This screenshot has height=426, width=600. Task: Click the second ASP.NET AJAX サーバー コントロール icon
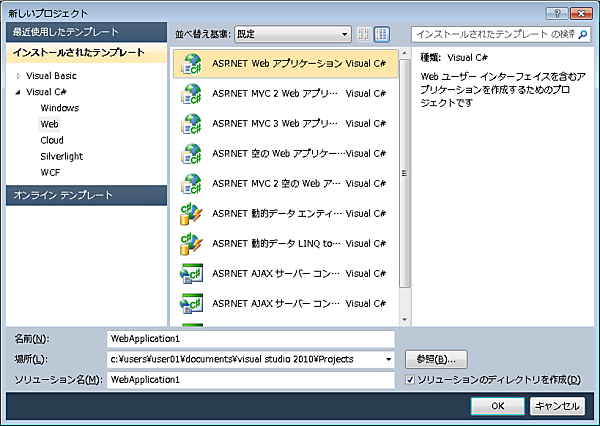tap(191, 304)
